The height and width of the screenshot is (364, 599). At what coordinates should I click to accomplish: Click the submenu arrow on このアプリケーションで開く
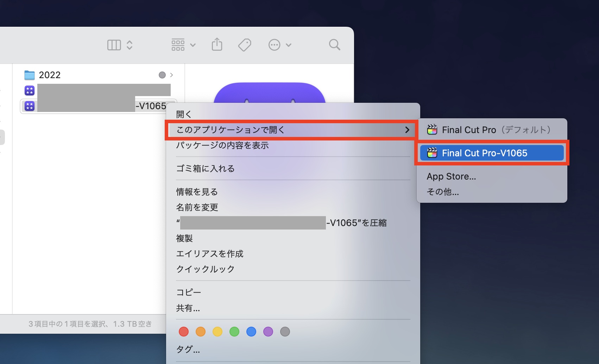pos(407,130)
